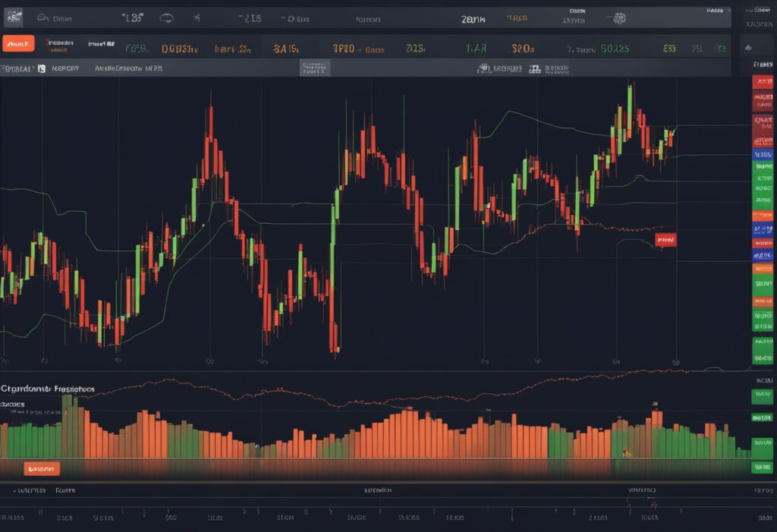Click the white bold label in ticker row

tap(101, 44)
